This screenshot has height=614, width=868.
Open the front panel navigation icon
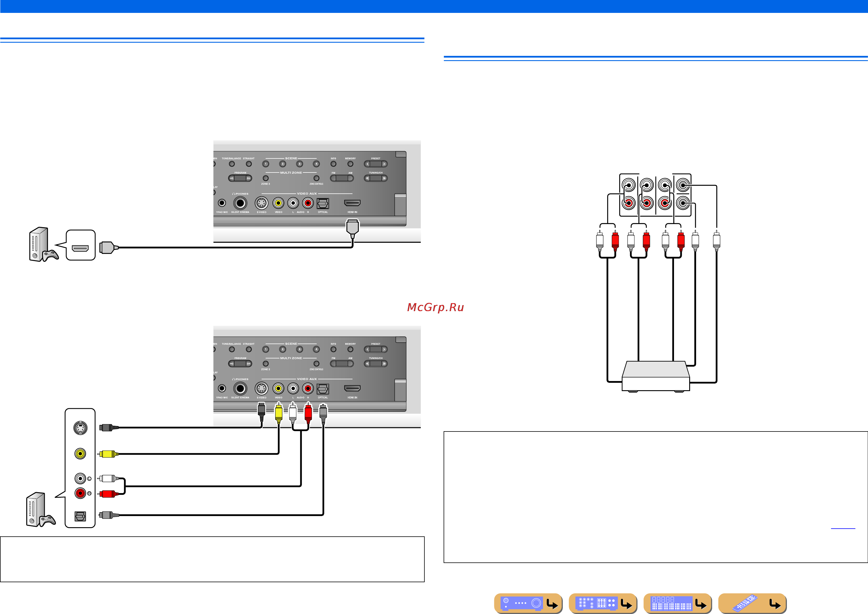528,603
